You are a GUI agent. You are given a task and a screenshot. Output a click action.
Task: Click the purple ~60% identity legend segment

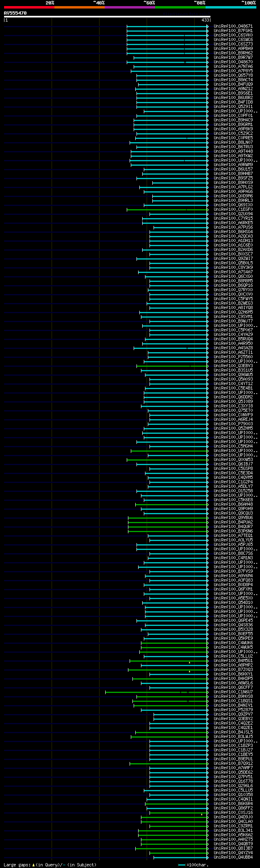[x=130, y=7]
